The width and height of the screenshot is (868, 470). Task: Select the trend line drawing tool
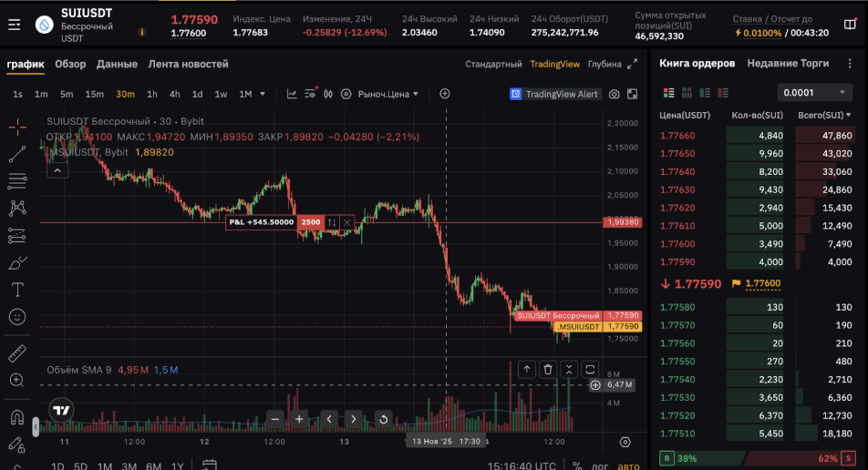[x=16, y=154]
